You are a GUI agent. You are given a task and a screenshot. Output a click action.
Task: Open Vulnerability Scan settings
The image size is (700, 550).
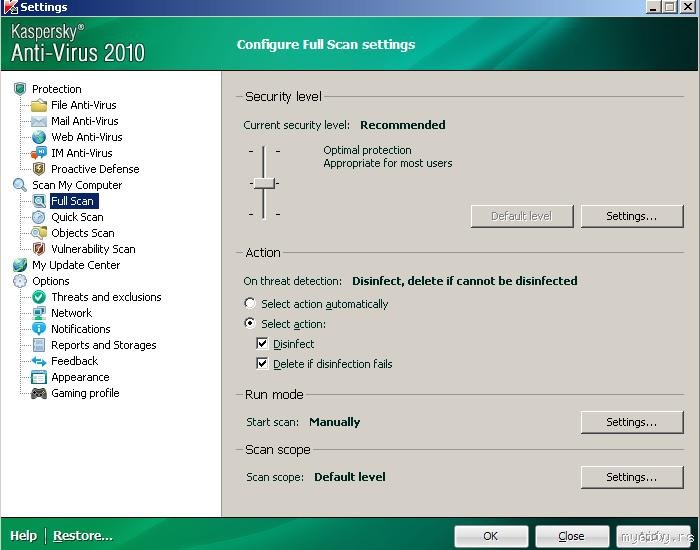(x=93, y=249)
